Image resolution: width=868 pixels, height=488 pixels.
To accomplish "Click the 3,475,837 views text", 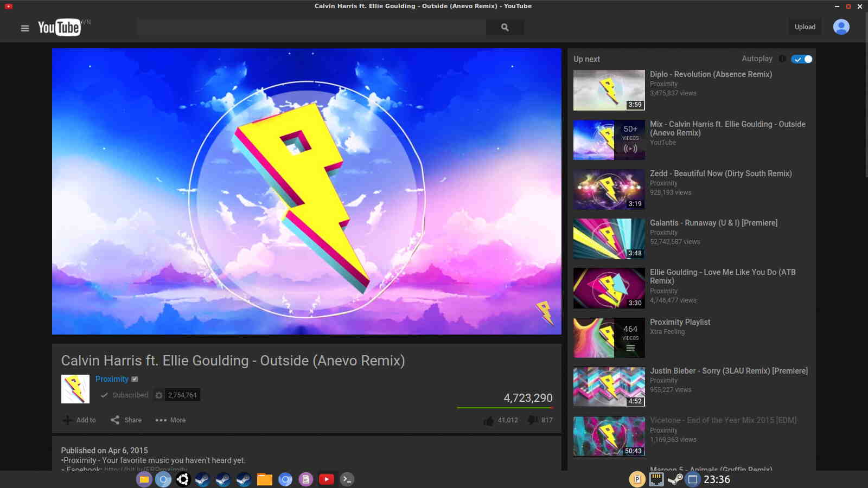I will click(x=673, y=93).
